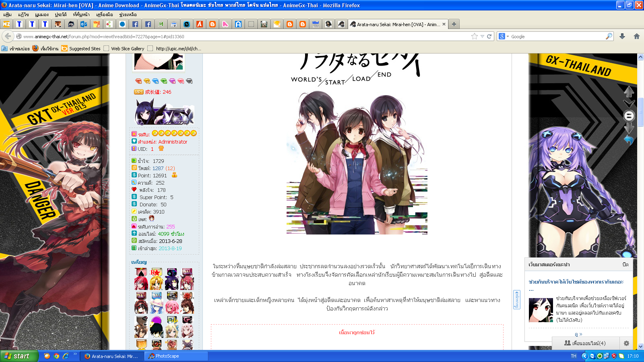The width and height of the screenshot is (644, 362).
Task: Bookmark this page with the star icon
Action: (x=475, y=36)
